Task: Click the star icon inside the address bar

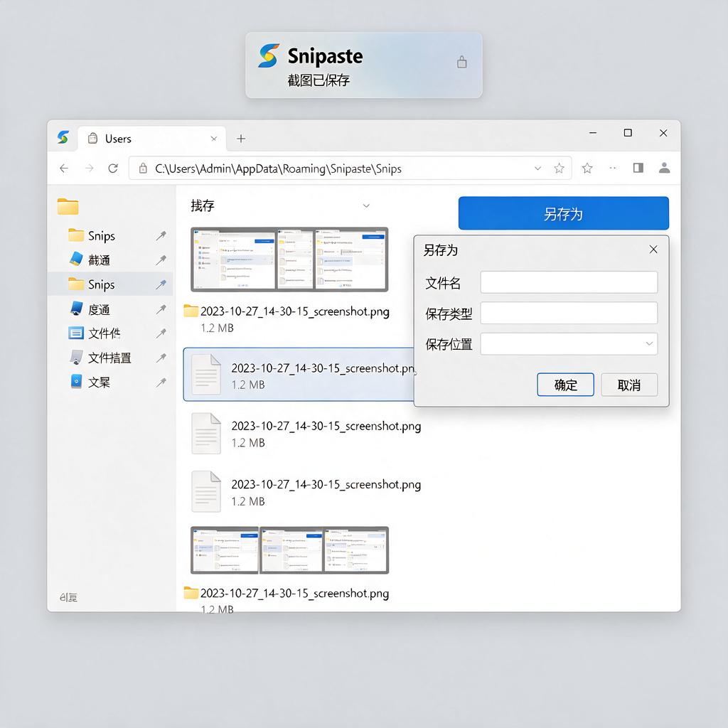Action: coord(559,168)
